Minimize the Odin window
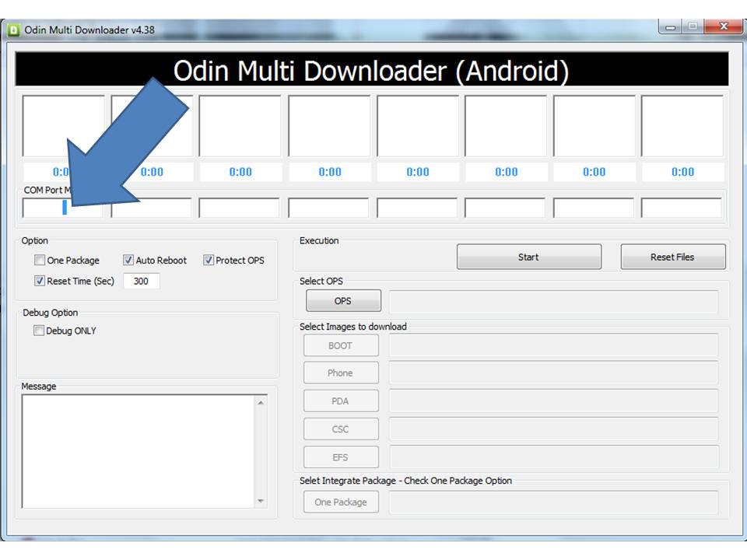This screenshot has width=747, height=560. tap(670, 26)
